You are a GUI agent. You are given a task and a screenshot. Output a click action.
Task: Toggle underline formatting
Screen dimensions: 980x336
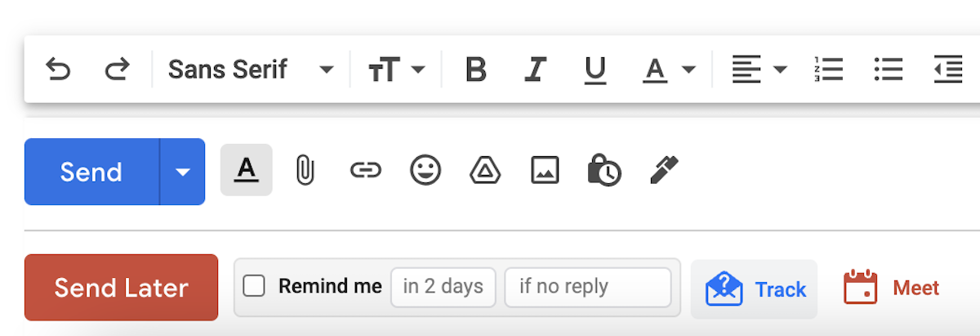click(x=595, y=70)
